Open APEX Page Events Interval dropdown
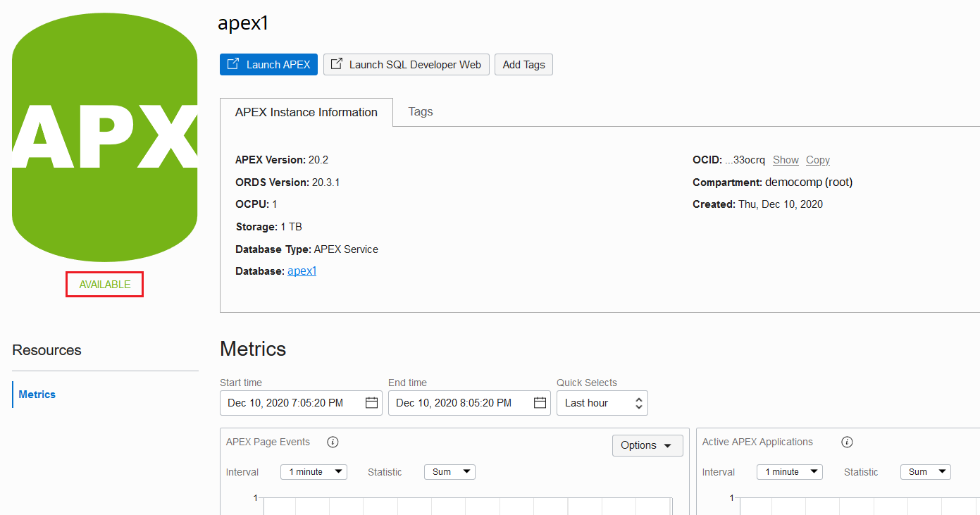 click(314, 472)
